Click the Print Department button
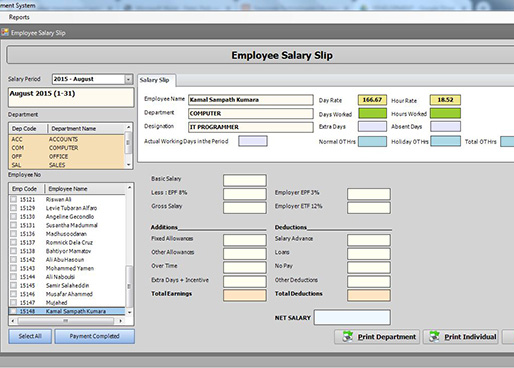514x368 pixels. coord(378,337)
